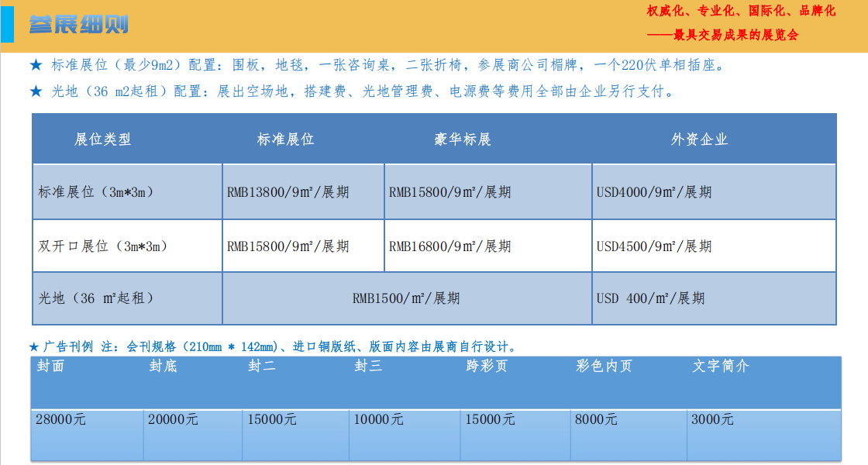This screenshot has height=465, width=868.
Task: Click the 参展细则 heading
Action: 79,24
